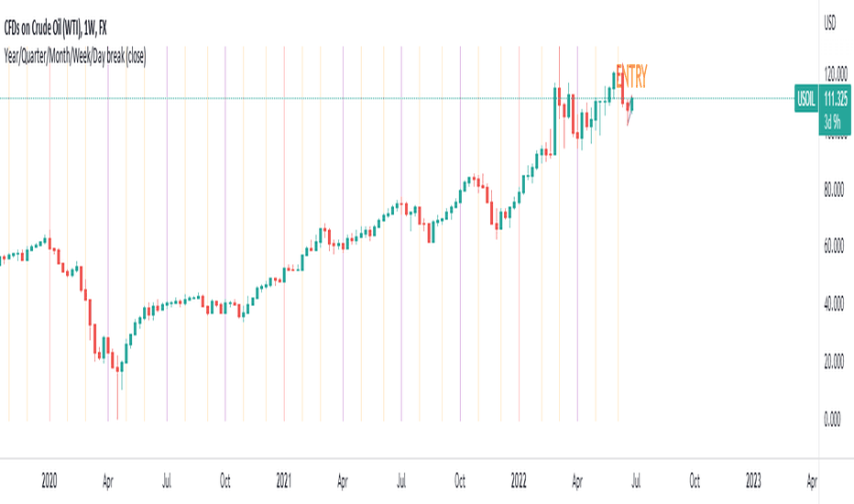Click the dotted current price line
Image resolution: width=854 pixels, height=504 pixels.
(x=397, y=99)
